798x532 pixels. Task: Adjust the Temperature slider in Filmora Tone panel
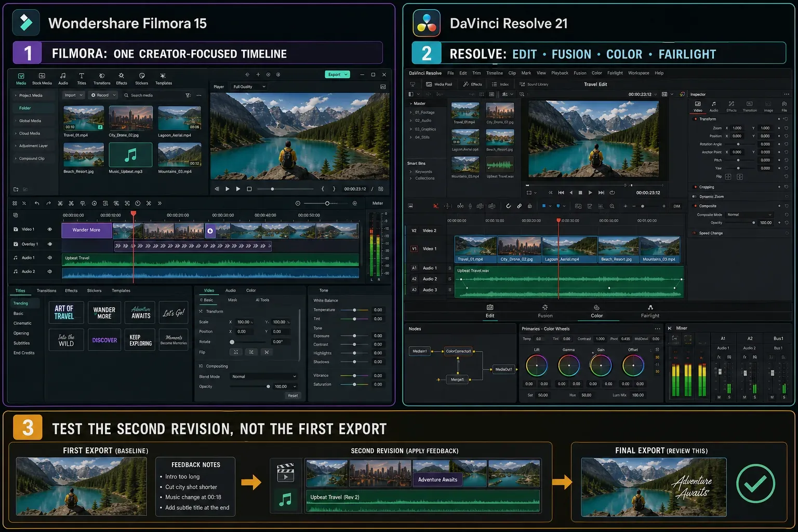[354, 310]
